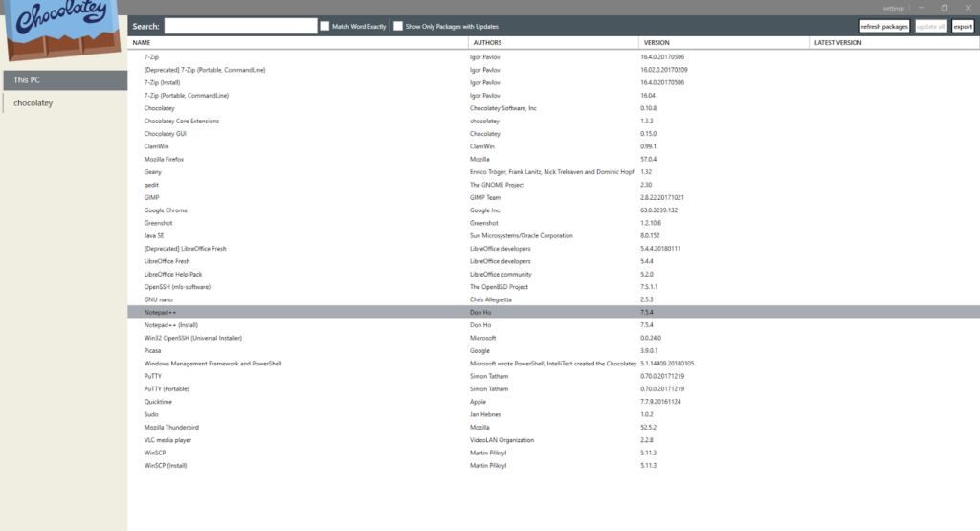
Task: Select OpenSSH (mls-software) package
Action: [554, 287]
